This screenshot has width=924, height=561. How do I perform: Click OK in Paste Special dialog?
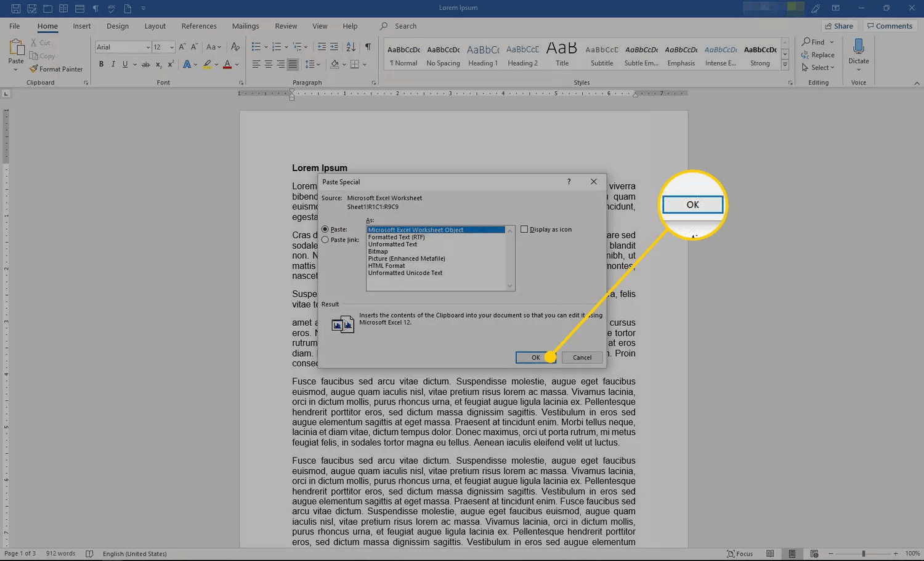coord(535,357)
